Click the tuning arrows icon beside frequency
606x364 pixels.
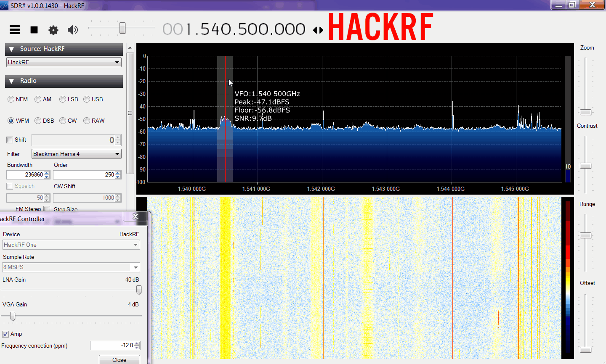point(318,30)
